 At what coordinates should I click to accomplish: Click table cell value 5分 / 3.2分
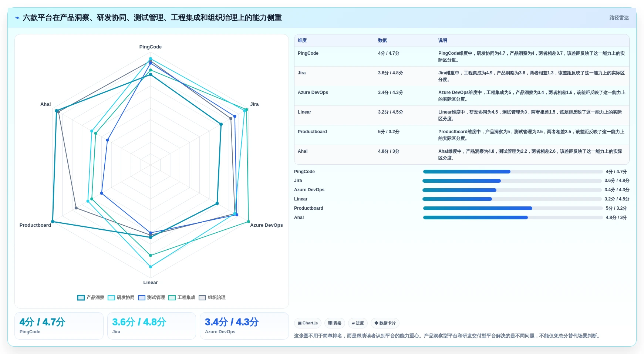388,132
